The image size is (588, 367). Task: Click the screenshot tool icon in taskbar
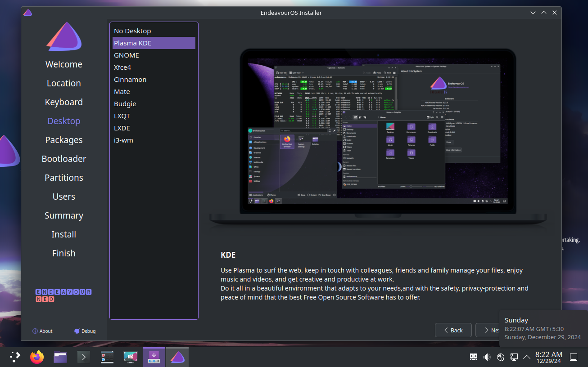[x=131, y=357]
